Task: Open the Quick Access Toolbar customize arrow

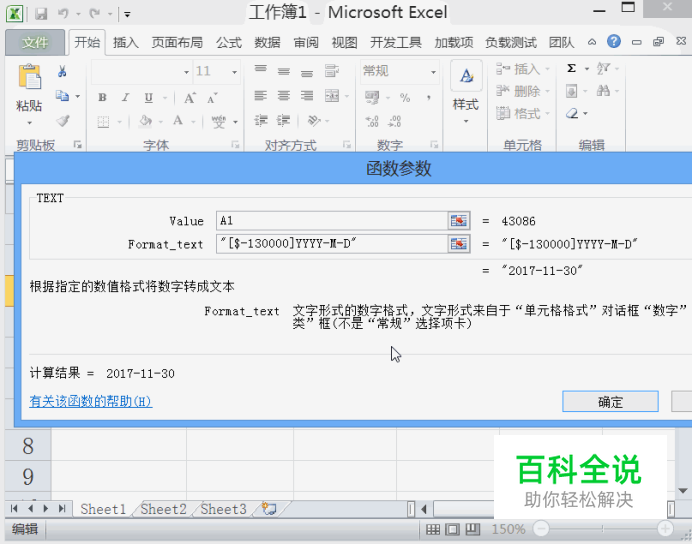Action: coord(127,15)
